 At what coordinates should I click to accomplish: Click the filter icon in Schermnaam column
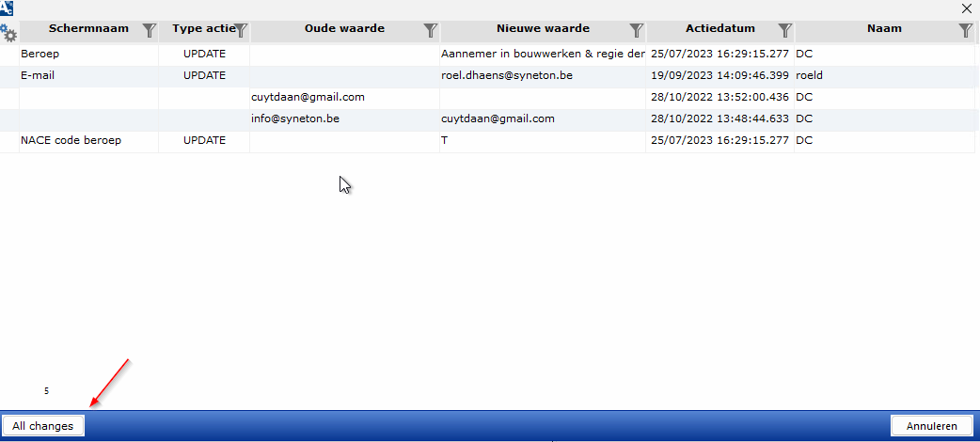click(149, 31)
